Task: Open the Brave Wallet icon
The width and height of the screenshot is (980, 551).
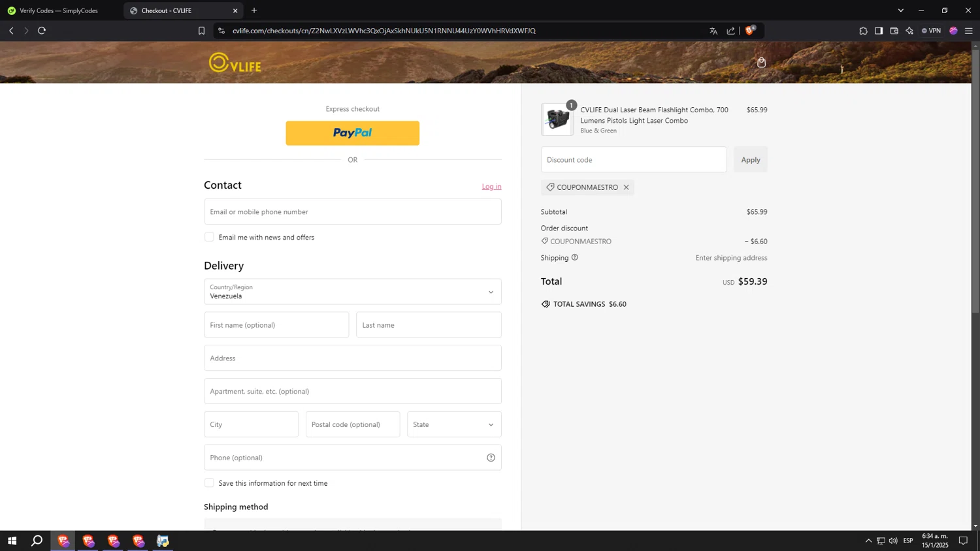Action: [894, 31]
